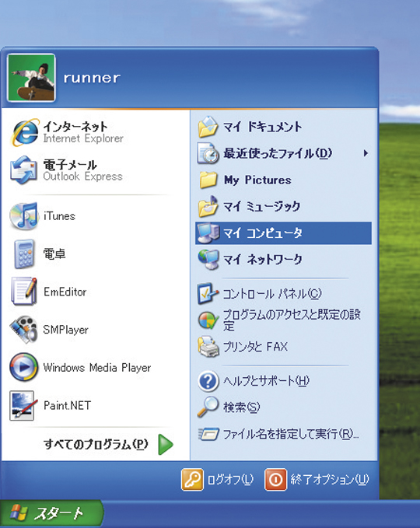Screen dimensions: 420x528
Task: Click the ログオフ button
Action: pos(218,479)
